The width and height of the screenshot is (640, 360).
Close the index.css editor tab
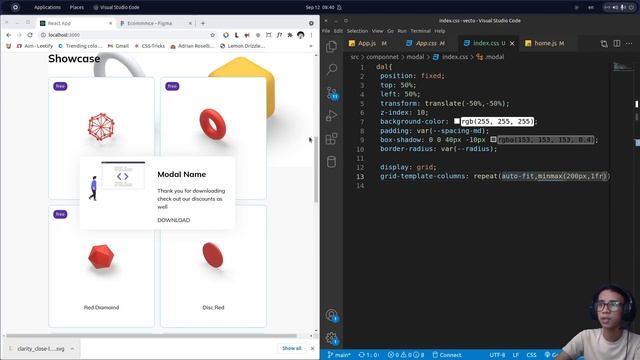pos(512,43)
